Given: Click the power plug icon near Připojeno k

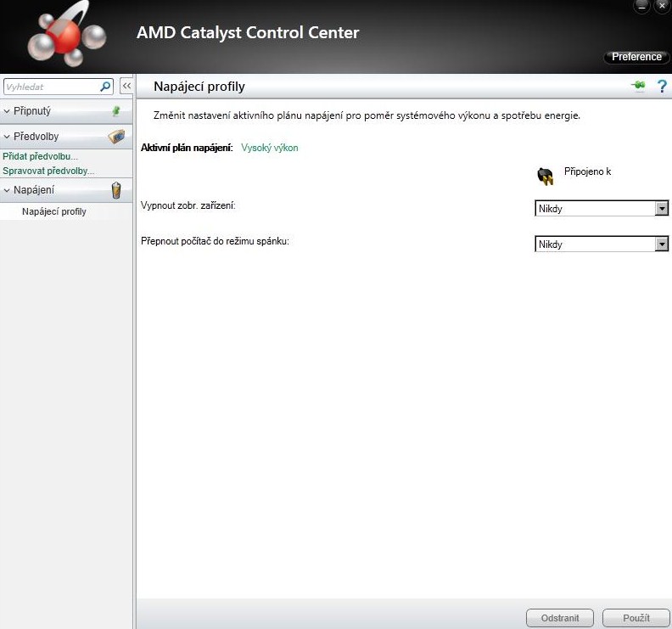Looking at the screenshot, I should click(x=545, y=176).
